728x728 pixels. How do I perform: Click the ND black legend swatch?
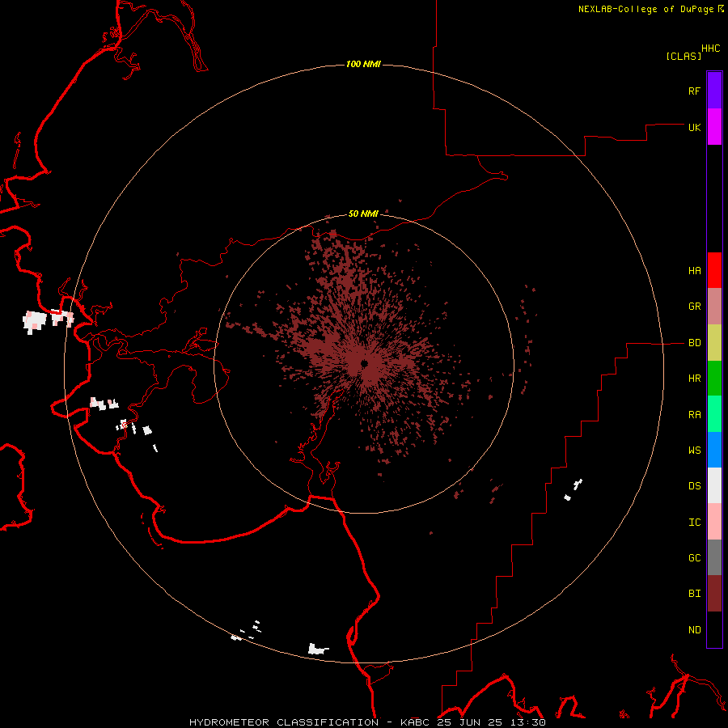(x=714, y=629)
